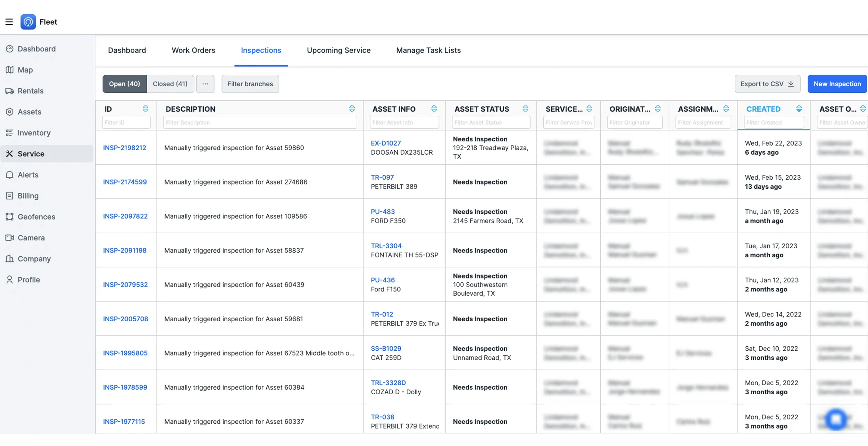Viewport: 868px width, 446px height.
Task: Go to Rentals truck icon
Action: [9, 91]
